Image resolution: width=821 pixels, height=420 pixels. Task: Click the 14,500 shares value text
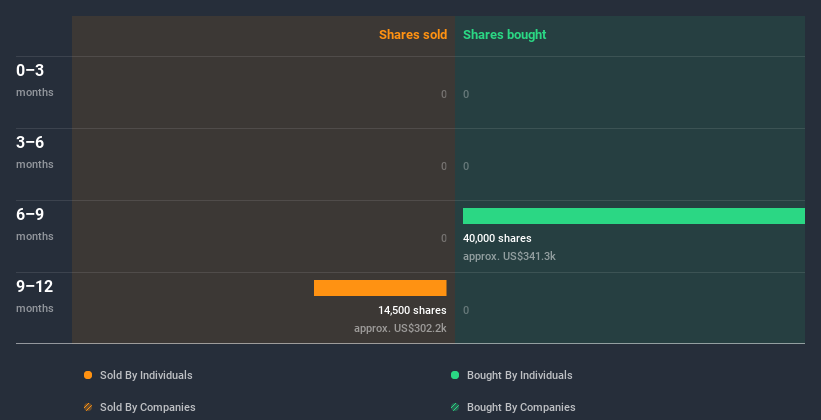[412, 311]
